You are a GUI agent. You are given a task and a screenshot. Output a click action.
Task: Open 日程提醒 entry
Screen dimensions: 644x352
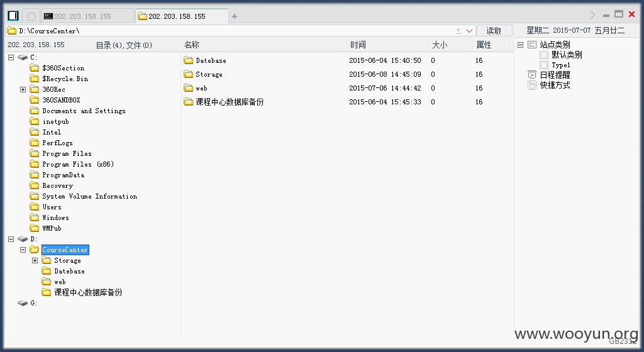[x=555, y=75]
